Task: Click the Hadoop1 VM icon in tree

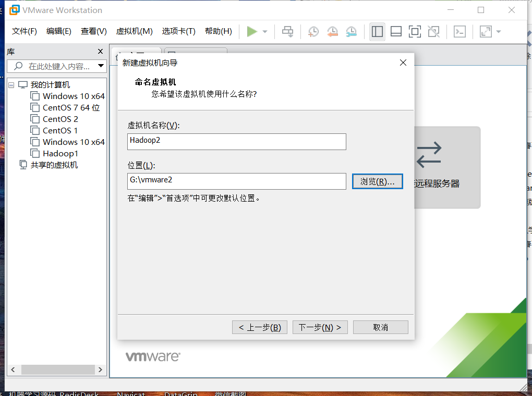Action: coord(35,154)
